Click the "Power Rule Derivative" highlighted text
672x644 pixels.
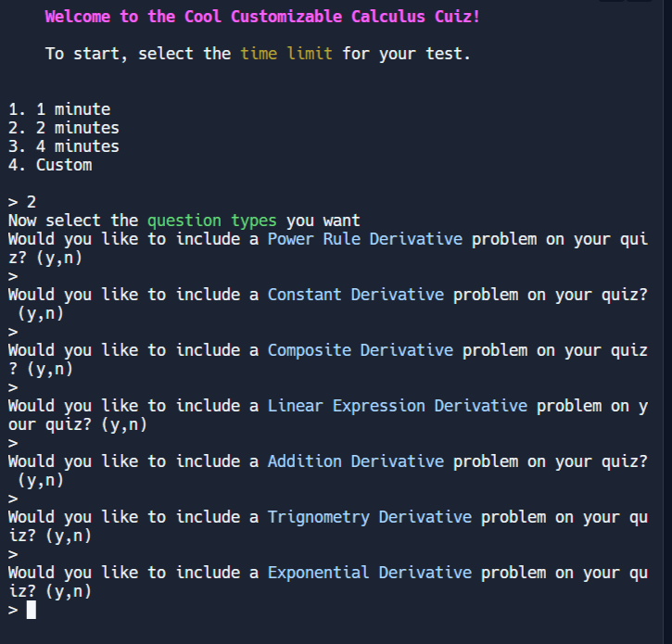pos(364,239)
